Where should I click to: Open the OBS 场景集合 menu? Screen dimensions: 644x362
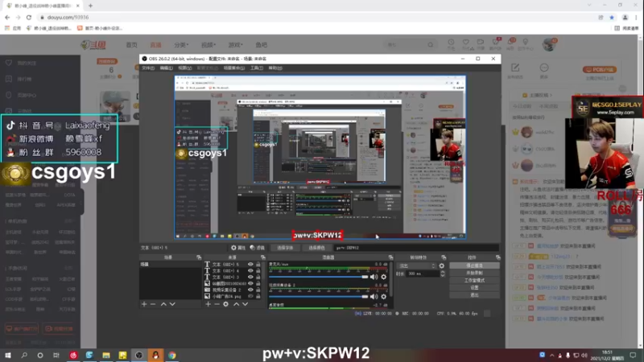(x=234, y=68)
